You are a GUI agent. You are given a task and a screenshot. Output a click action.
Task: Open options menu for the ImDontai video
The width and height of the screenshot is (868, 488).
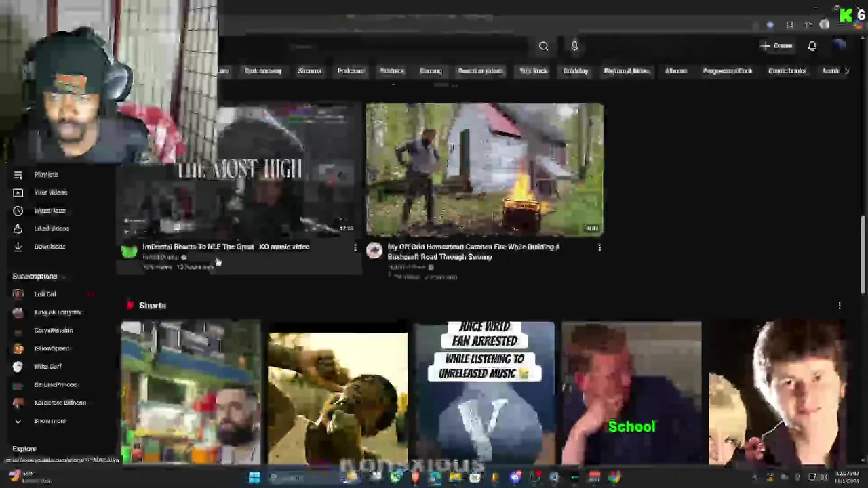coord(355,248)
